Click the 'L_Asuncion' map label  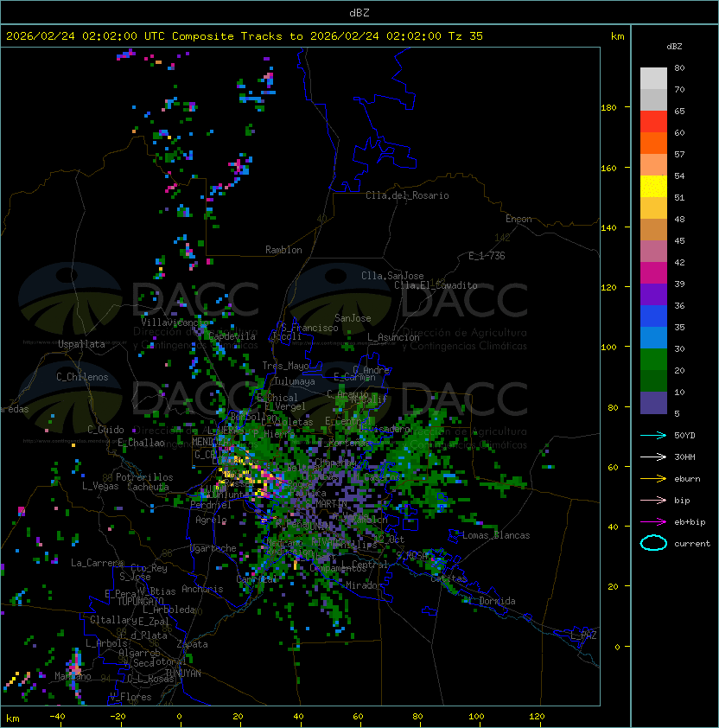tap(393, 337)
